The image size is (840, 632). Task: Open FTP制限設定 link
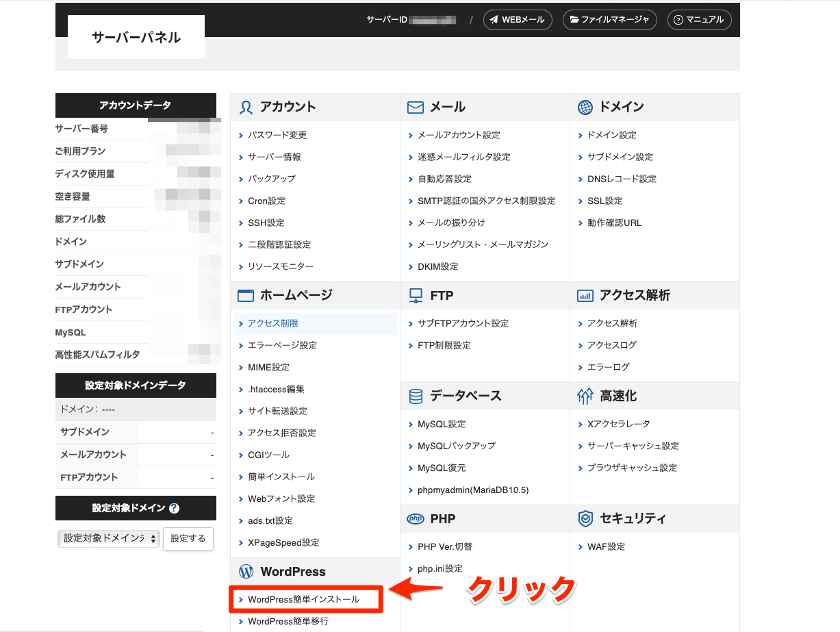pyautogui.click(x=444, y=345)
